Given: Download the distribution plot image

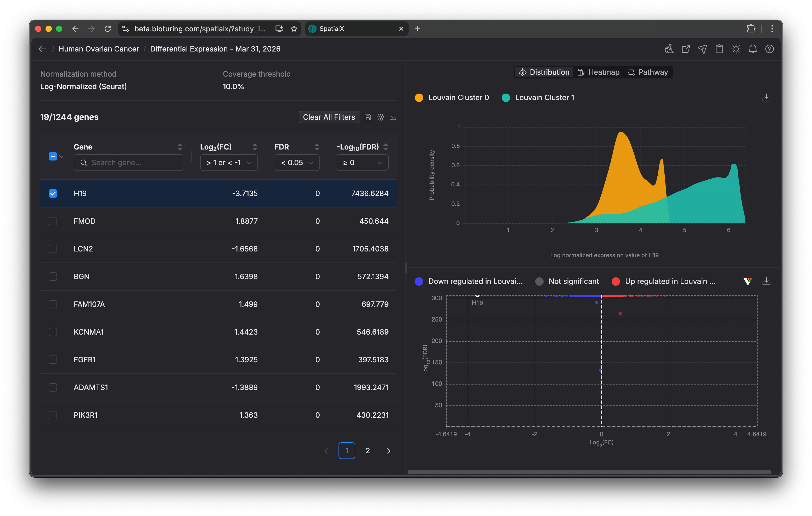Looking at the screenshot, I should click(x=766, y=98).
